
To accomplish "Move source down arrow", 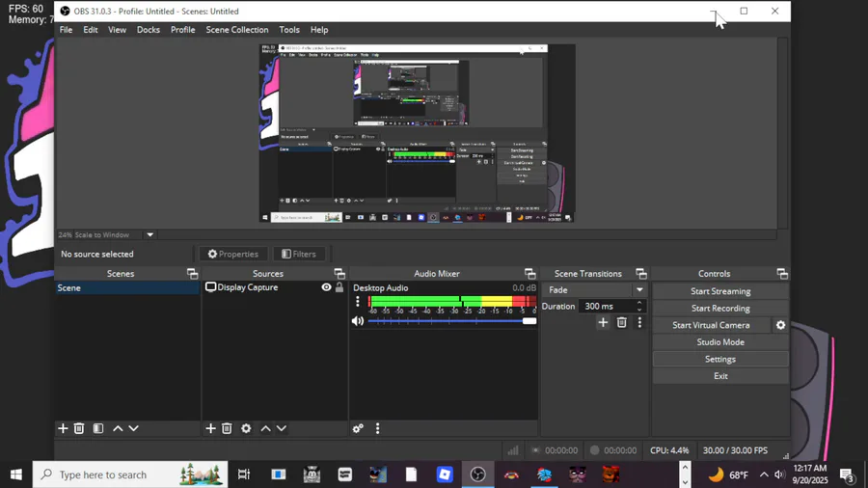I will coord(282,428).
